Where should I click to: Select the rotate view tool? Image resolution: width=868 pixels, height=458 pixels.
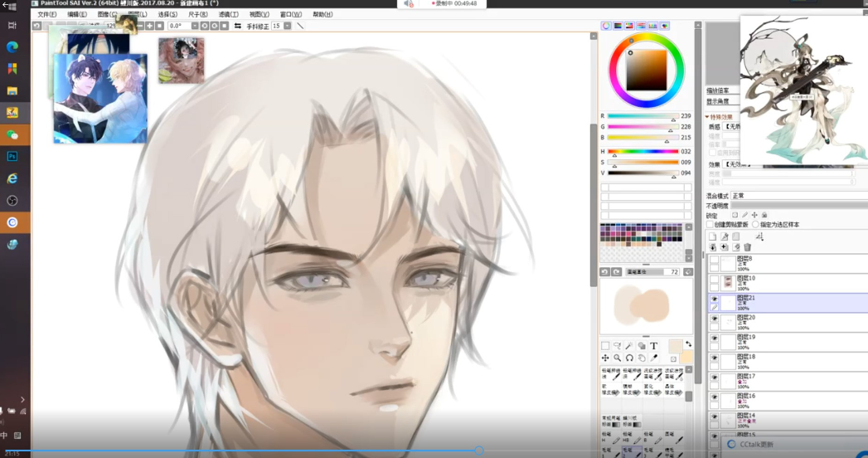[629, 358]
